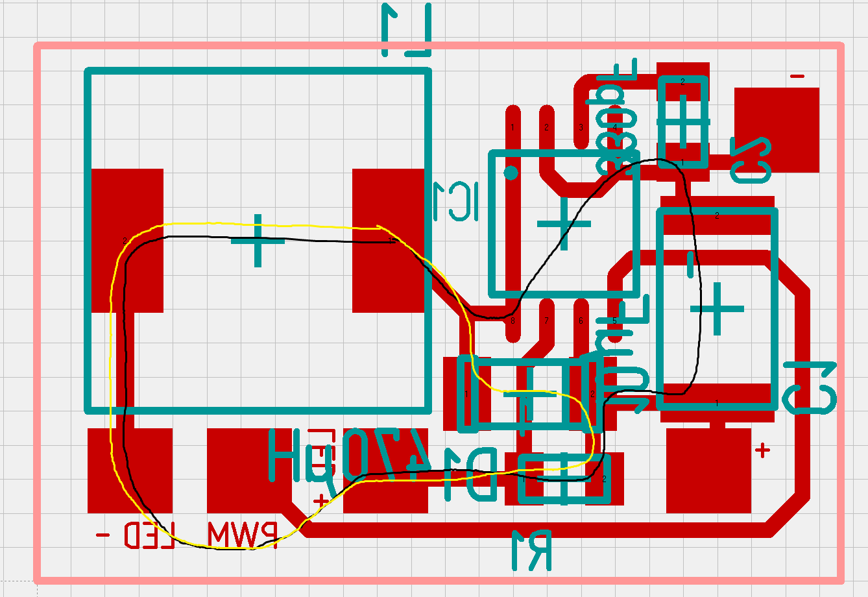Click the LED minus connection pad
Image resolution: width=868 pixels, height=597 pixels.
click(130, 470)
